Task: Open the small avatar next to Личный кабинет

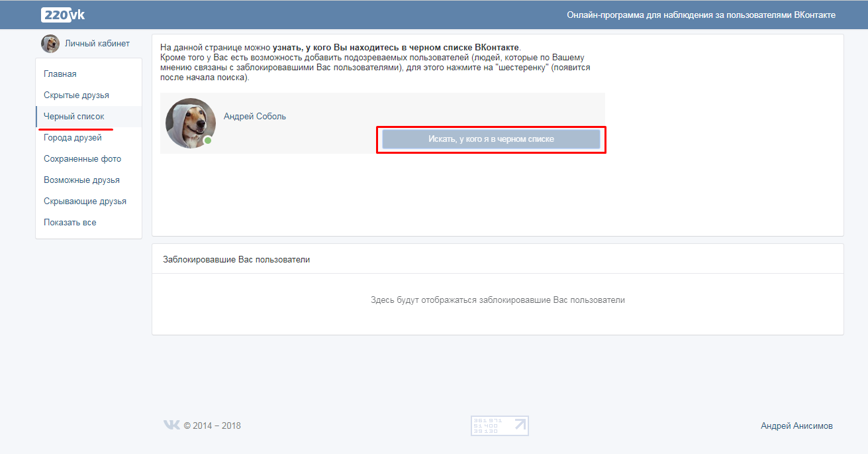Action: click(50, 44)
